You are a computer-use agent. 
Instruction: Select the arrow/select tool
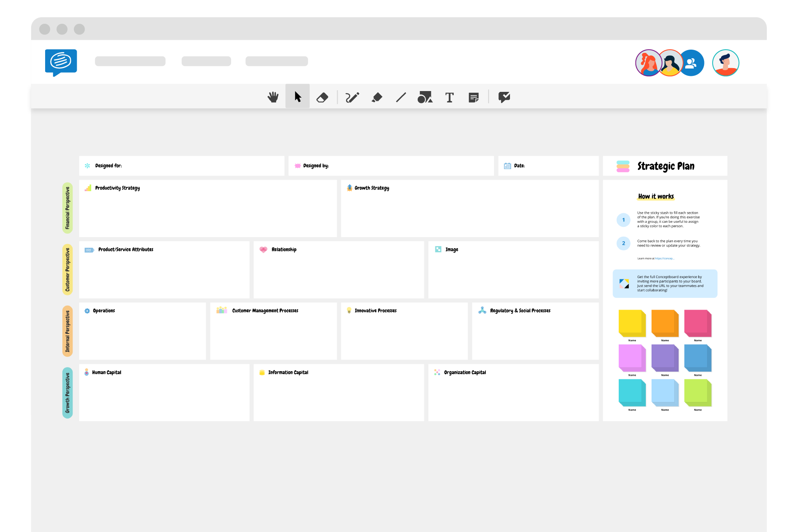(298, 97)
